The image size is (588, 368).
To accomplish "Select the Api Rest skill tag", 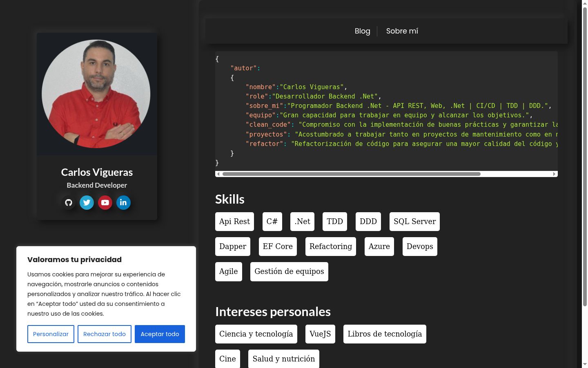I will pos(234,222).
